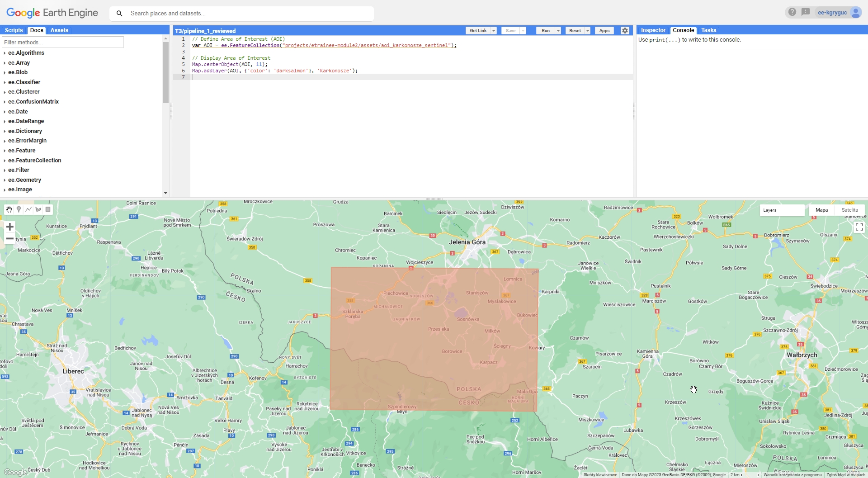Viewport: 868px width, 478px height.
Task: Select the rectangle drawing tool
Action: click(47, 209)
